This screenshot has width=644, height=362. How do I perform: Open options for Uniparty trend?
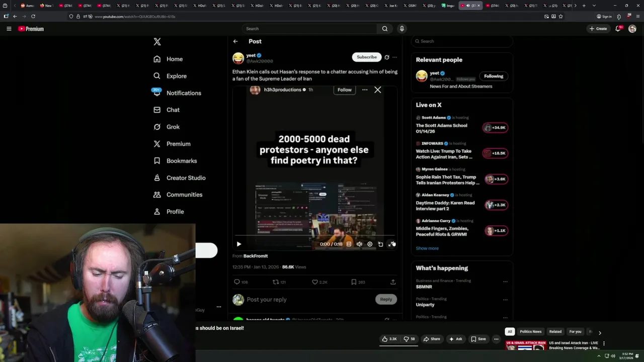[505, 299]
